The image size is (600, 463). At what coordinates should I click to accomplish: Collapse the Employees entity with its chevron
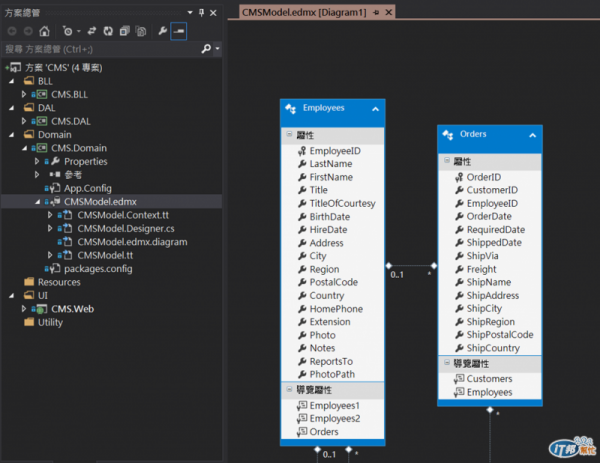click(x=375, y=109)
